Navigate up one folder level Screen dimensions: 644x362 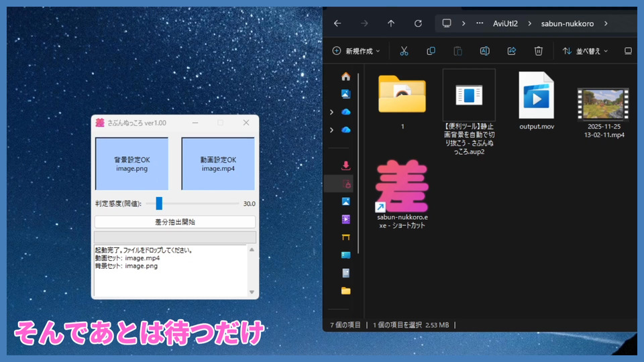(x=391, y=23)
